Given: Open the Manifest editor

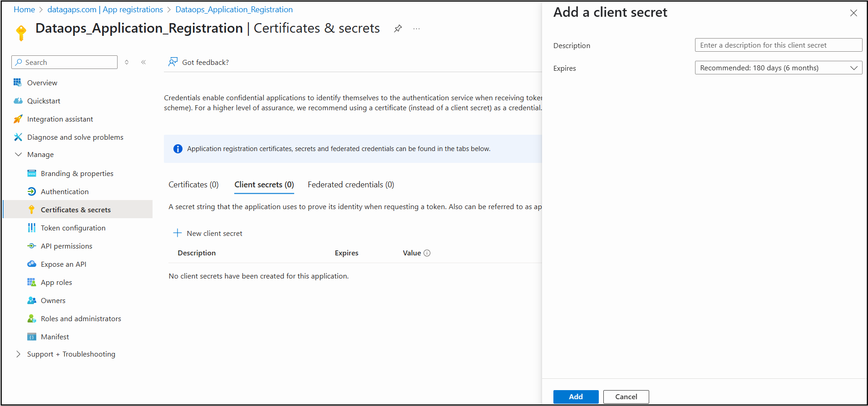Looking at the screenshot, I should pos(54,337).
